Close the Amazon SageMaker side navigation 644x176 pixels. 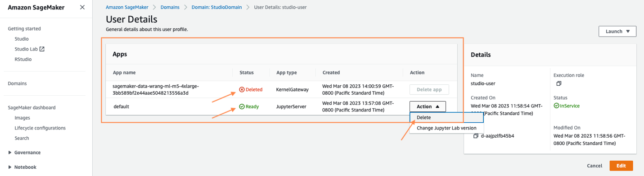[x=82, y=7]
